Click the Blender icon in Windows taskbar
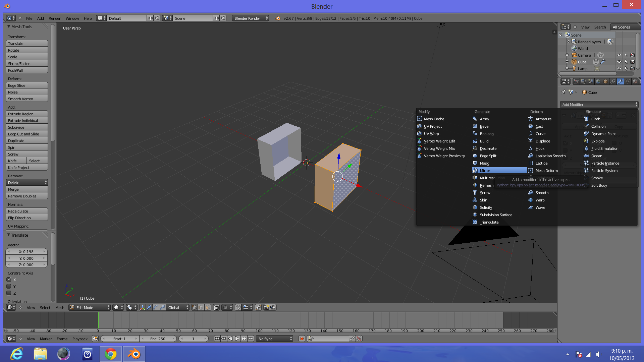Screen dimensions: 644x362 pyautogui.click(x=134, y=354)
